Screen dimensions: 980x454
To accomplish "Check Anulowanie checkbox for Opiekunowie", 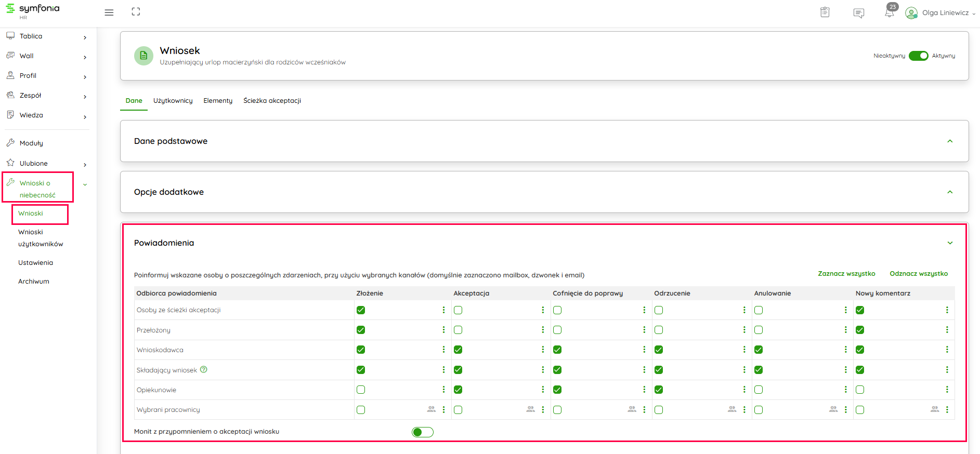I will click(759, 390).
